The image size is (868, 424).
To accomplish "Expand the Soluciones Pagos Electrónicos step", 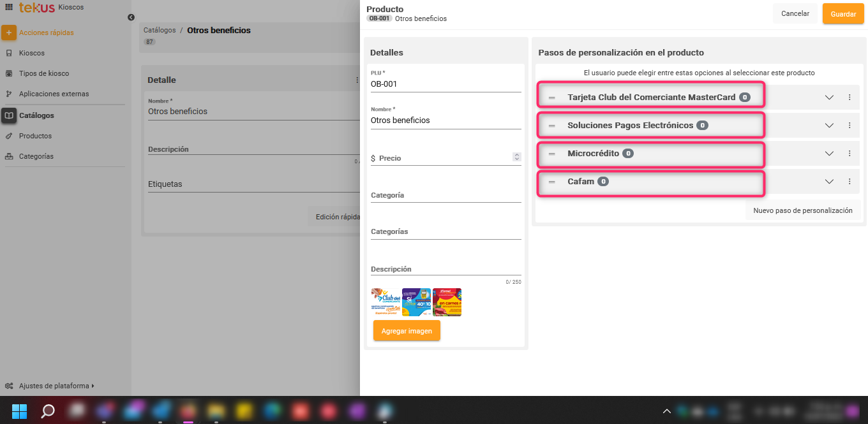I will [x=829, y=126].
